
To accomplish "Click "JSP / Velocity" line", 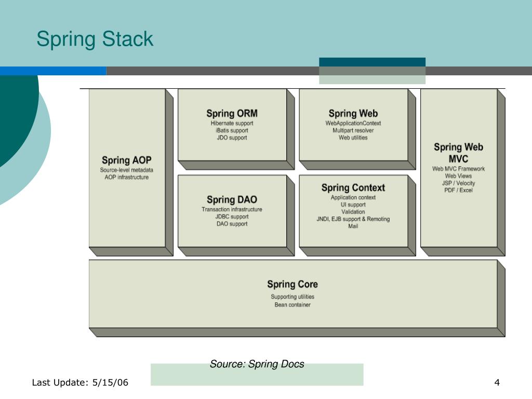I will point(458,183).
